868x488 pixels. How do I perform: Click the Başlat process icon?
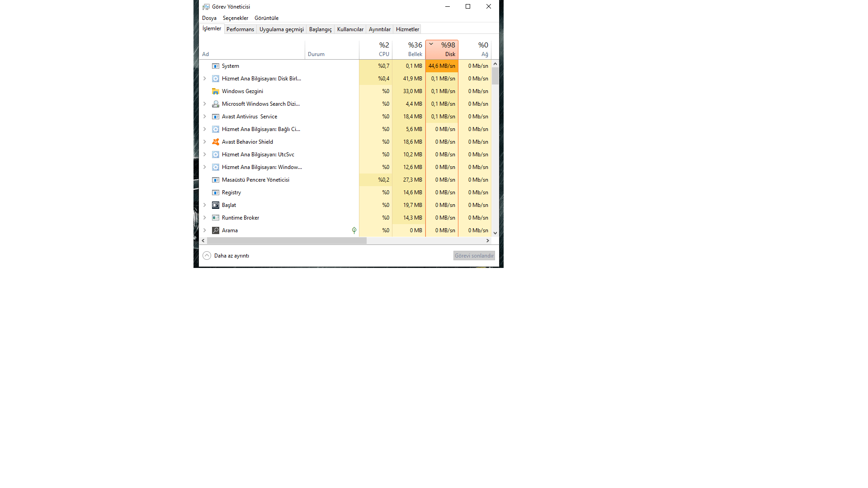point(216,205)
